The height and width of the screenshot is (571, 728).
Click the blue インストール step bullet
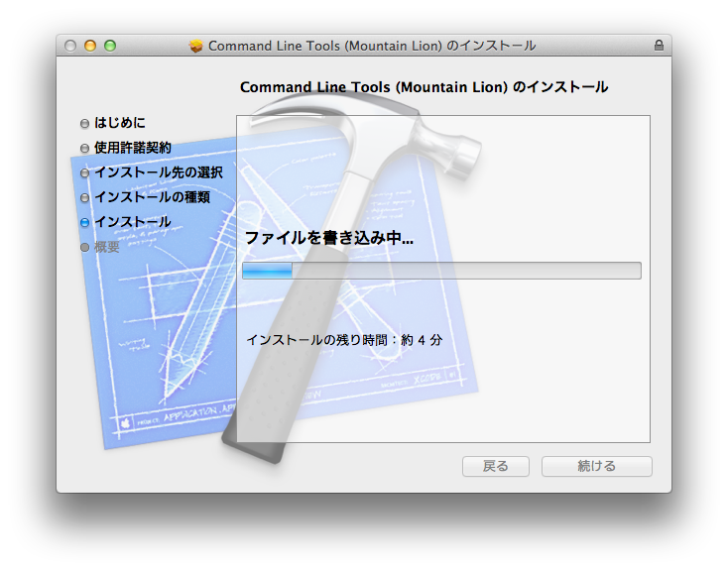click(84, 222)
